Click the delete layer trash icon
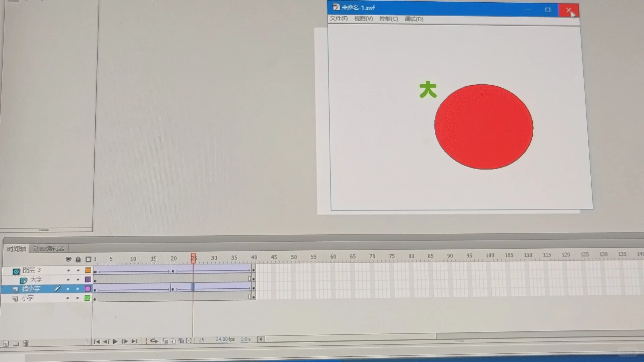This screenshot has height=362, width=644. click(26, 343)
